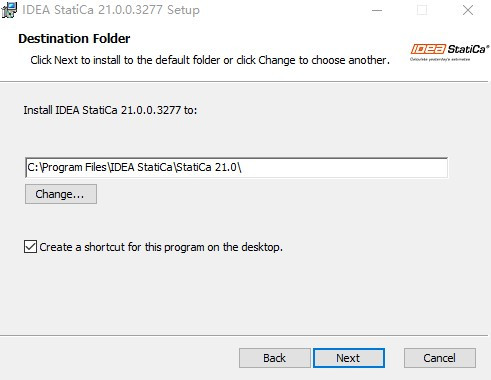
Task: Click the 'StatiCa 21.0' part of the path
Action: coord(207,167)
